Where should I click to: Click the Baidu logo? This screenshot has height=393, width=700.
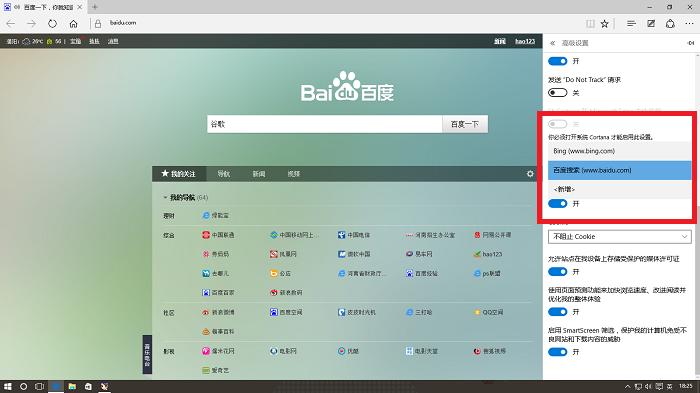(347, 86)
